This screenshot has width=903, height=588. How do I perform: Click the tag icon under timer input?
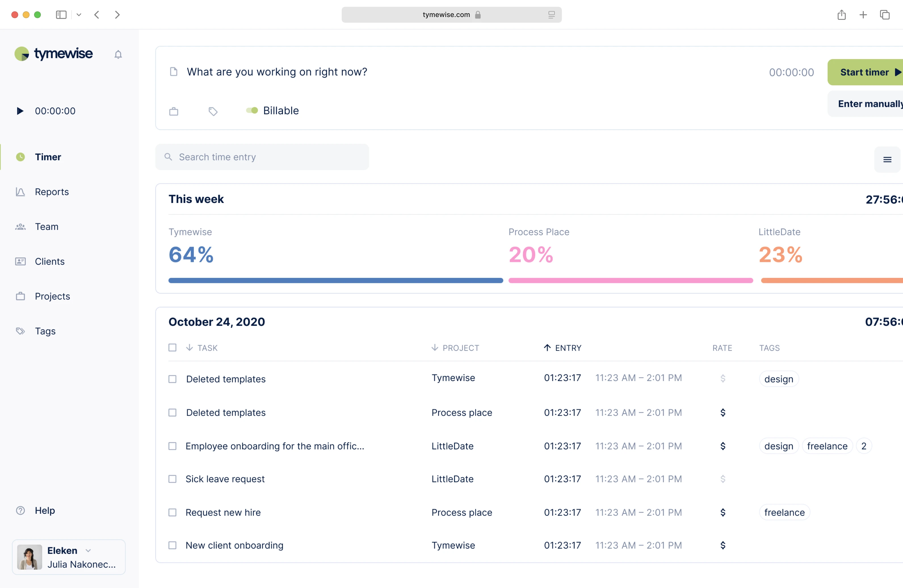(x=213, y=111)
